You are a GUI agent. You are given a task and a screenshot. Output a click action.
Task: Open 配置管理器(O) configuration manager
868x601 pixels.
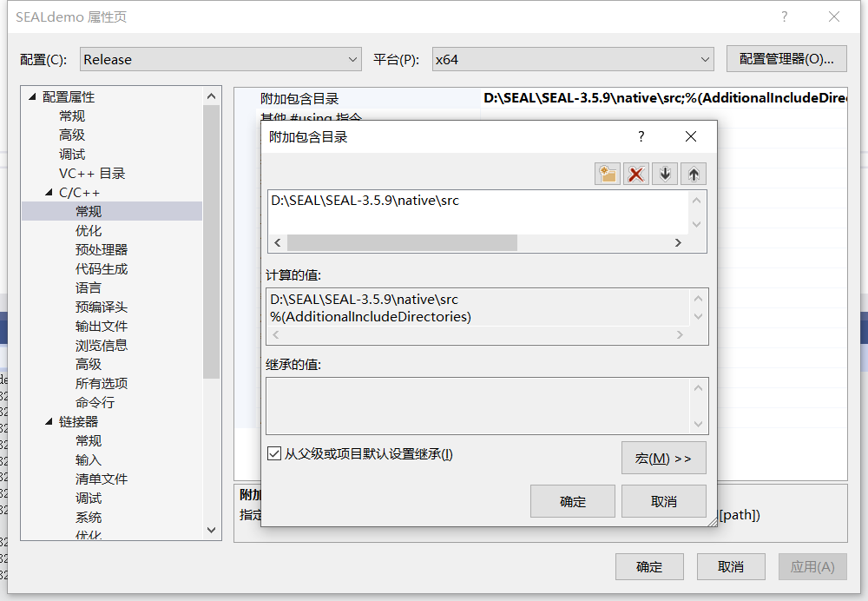pyautogui.click(x=786, y=58)
